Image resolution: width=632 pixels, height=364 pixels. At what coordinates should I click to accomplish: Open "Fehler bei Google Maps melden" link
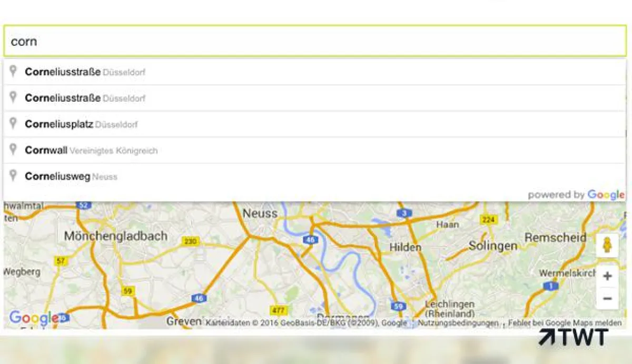pyautogui.click(x=565, y=323)
